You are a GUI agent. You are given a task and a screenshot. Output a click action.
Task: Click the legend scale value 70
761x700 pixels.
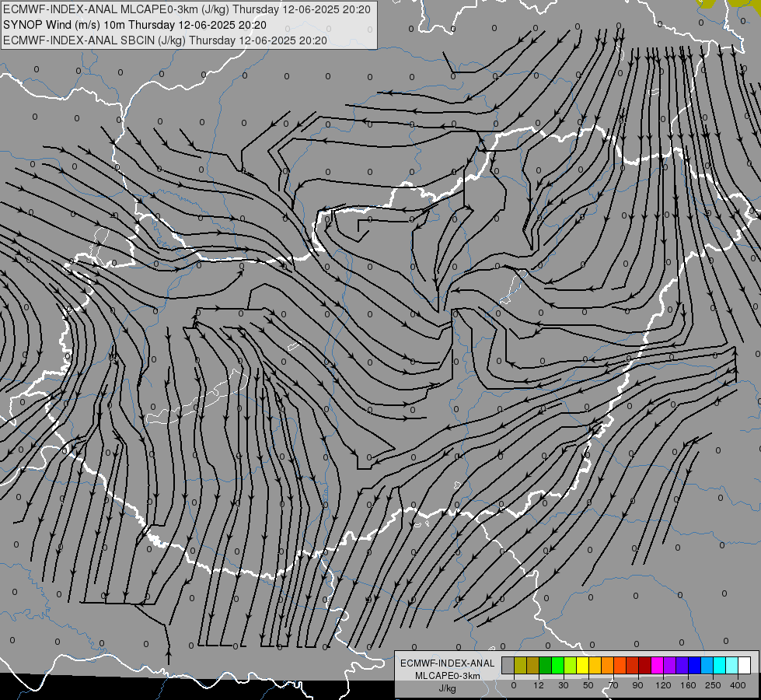click(x=613, y=685)
